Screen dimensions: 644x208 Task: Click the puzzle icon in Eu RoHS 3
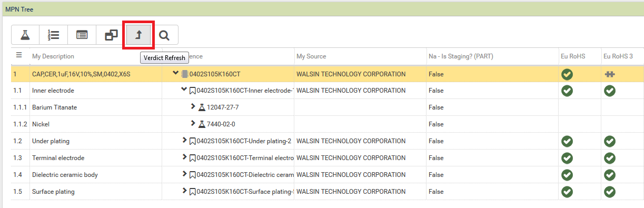(x=610, y=74)
